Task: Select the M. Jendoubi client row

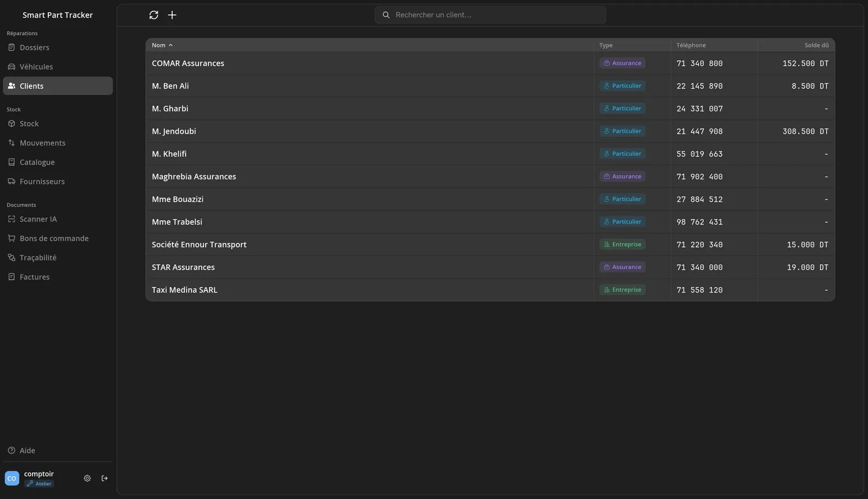Action: click(490, 131)
